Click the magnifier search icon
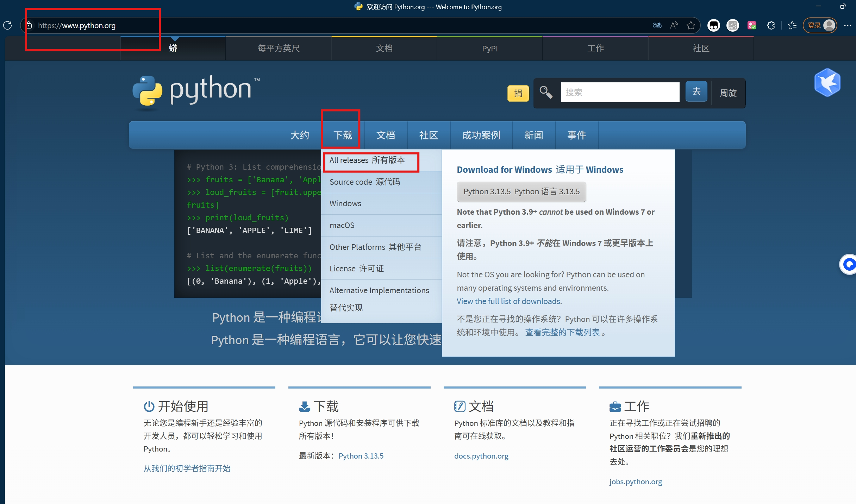The width and height of the screenshot is (856, 504). point(546,92)
